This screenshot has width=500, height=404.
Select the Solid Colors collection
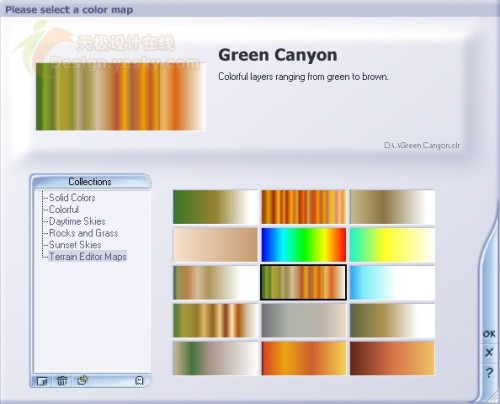tap(72, 198)
